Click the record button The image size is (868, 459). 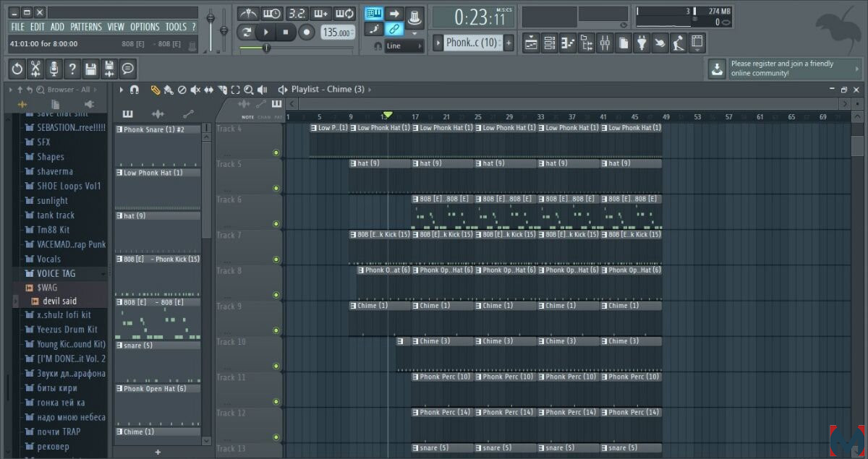[307, 32]
